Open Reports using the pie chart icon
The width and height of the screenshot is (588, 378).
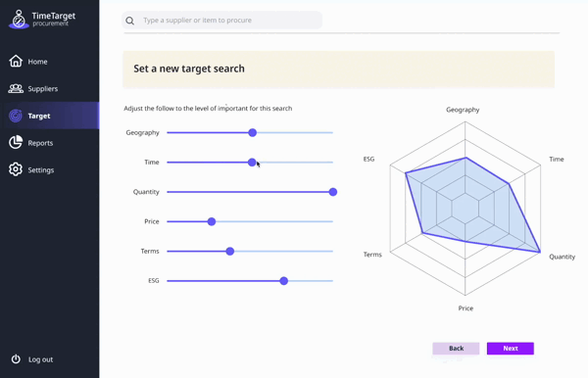click(16, 142)
